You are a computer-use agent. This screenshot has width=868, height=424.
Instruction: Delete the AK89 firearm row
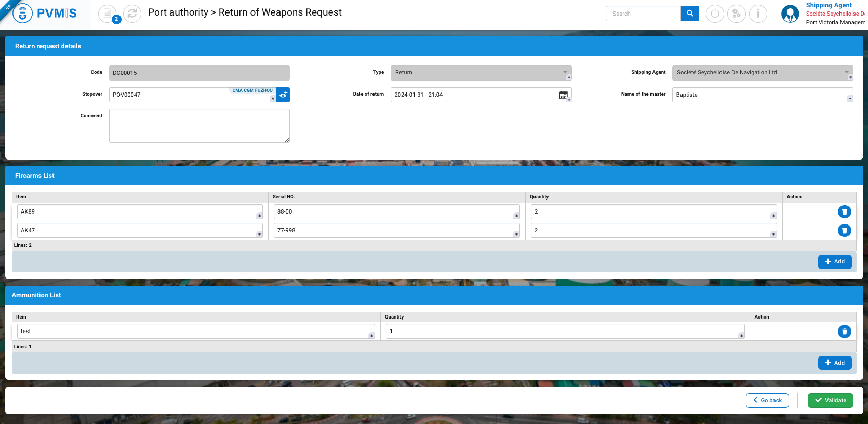(844, 211)
